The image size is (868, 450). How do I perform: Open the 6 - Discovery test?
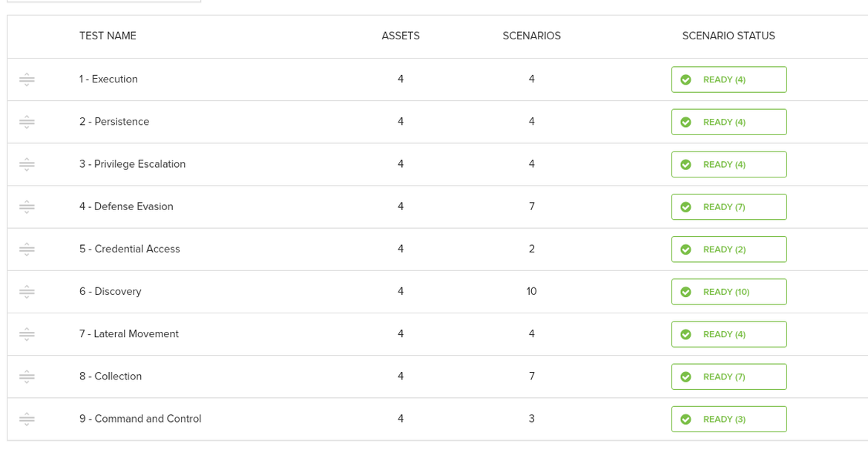click(110, 292)
